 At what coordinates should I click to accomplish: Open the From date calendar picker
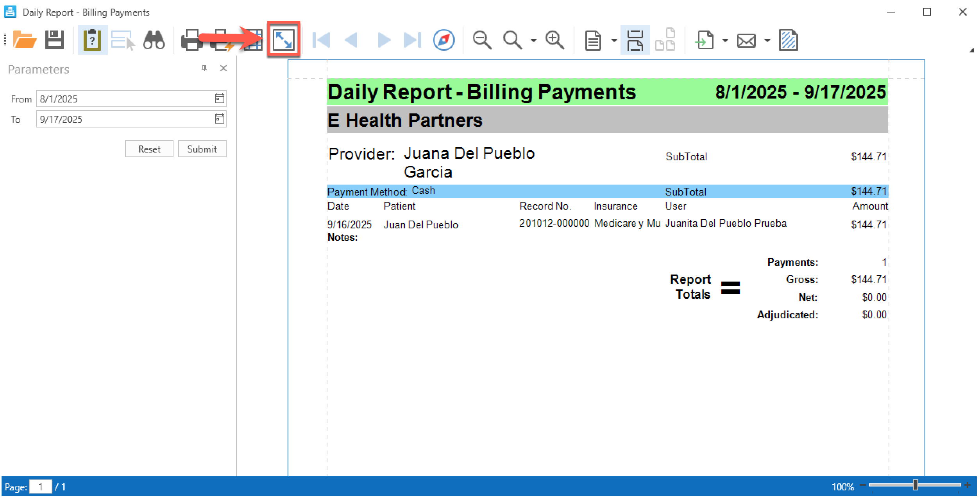click(219, 99)
